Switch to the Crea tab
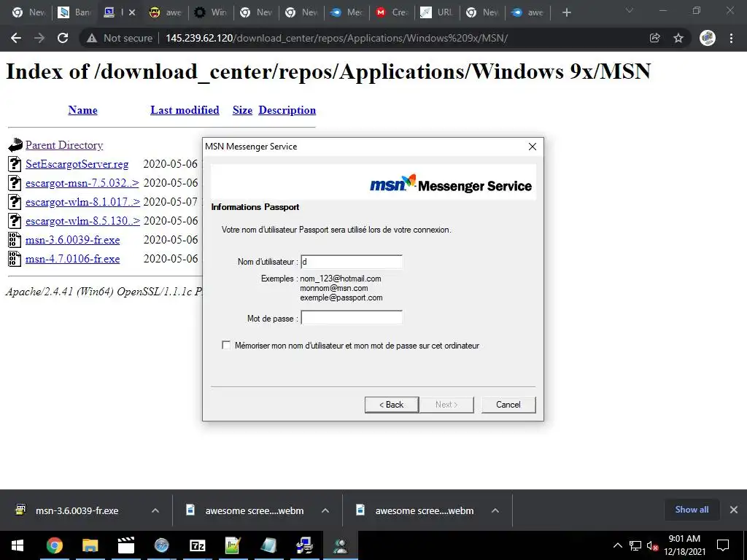Viewport: 747px width, 560px height. [392, 13]
